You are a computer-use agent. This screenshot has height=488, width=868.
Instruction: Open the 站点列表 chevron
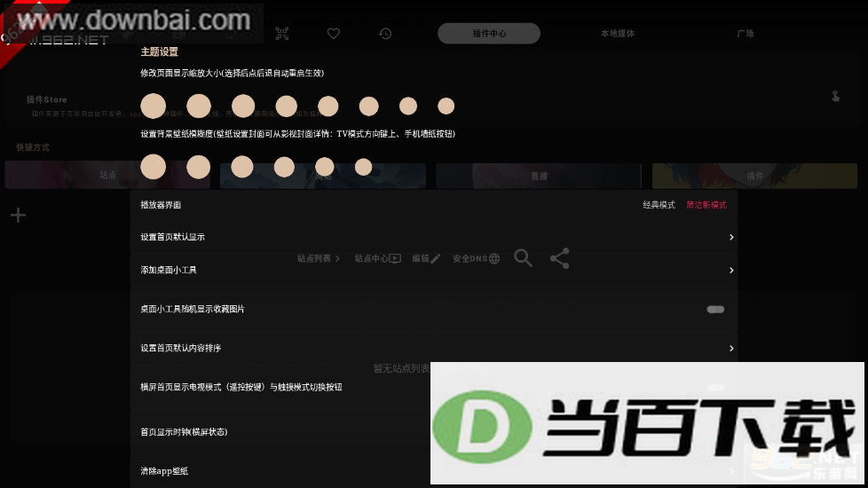coord(337,258)
